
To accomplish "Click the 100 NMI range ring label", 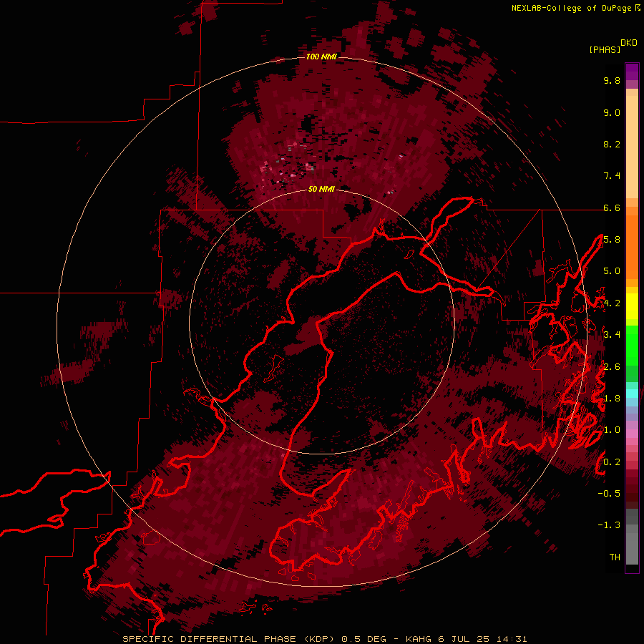I will [x=321, y=57].
